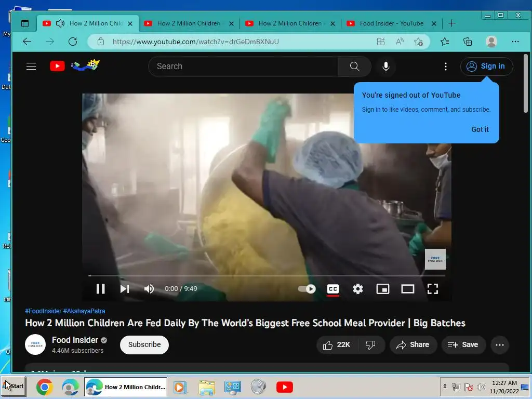Image resolution: width=532 pixels, height=399 pixels.
Task: Close the Food Insider - YouTube tab
Action: (434, 24)
